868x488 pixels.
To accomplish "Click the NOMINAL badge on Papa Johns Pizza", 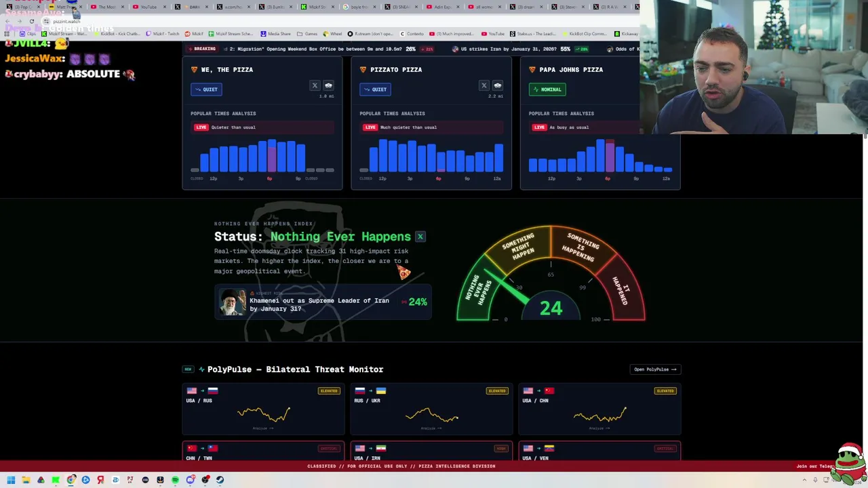I will point(547,89).
